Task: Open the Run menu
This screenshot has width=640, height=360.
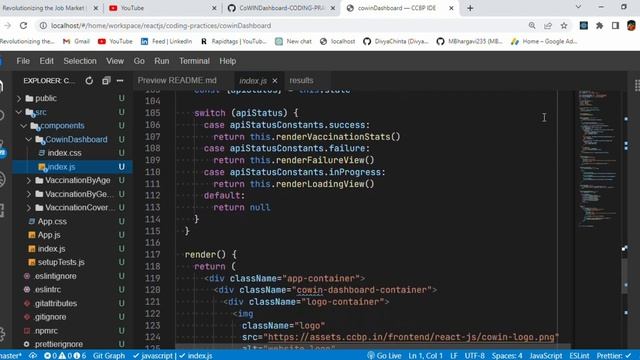Action: (161, 61)
